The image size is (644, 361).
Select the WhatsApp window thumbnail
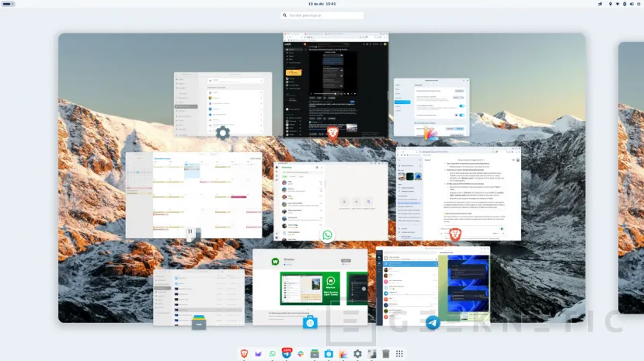coord(331,201)
